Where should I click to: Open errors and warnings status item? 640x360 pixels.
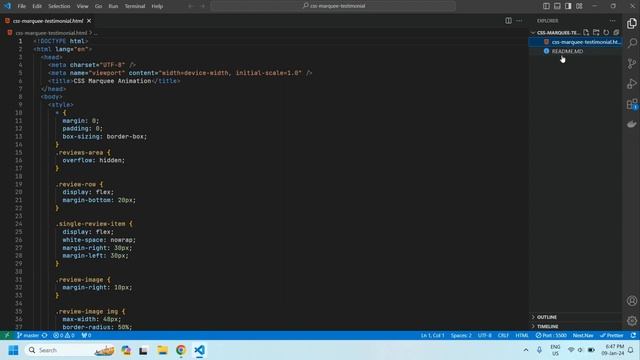[64, 336]
